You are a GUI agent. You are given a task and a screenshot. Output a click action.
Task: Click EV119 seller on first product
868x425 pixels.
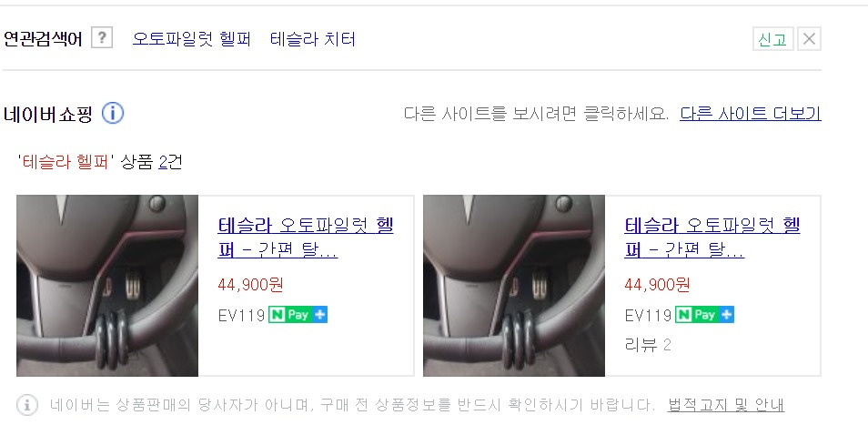coord(241,316)
